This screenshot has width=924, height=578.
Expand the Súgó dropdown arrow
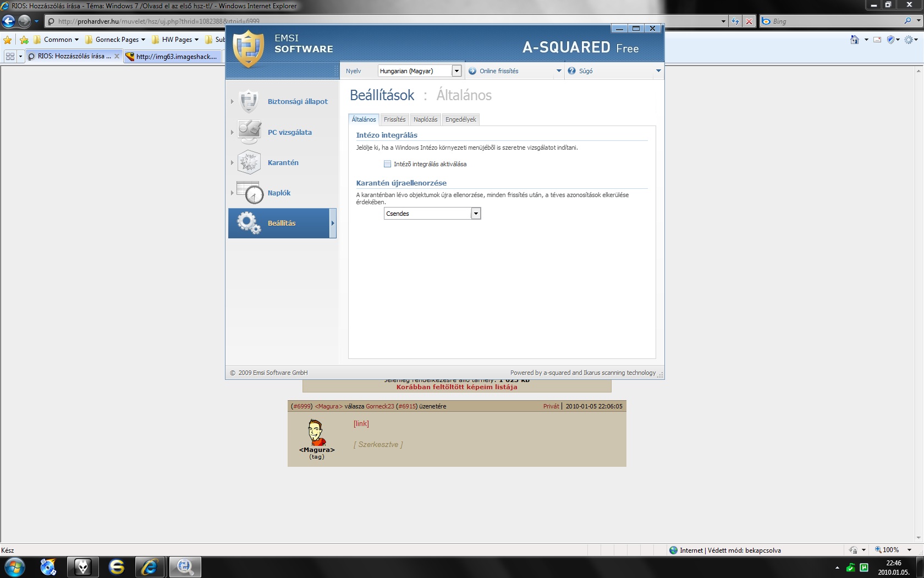[x=658, y=71]
